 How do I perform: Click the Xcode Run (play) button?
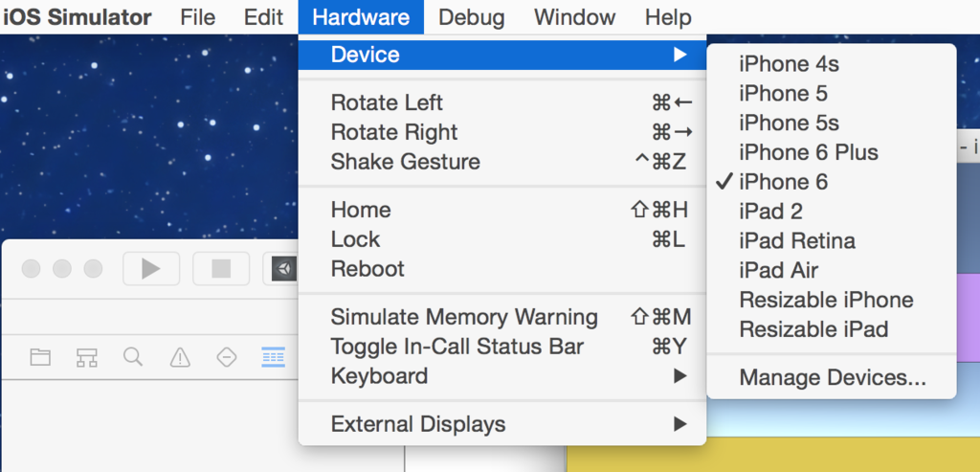150,269
